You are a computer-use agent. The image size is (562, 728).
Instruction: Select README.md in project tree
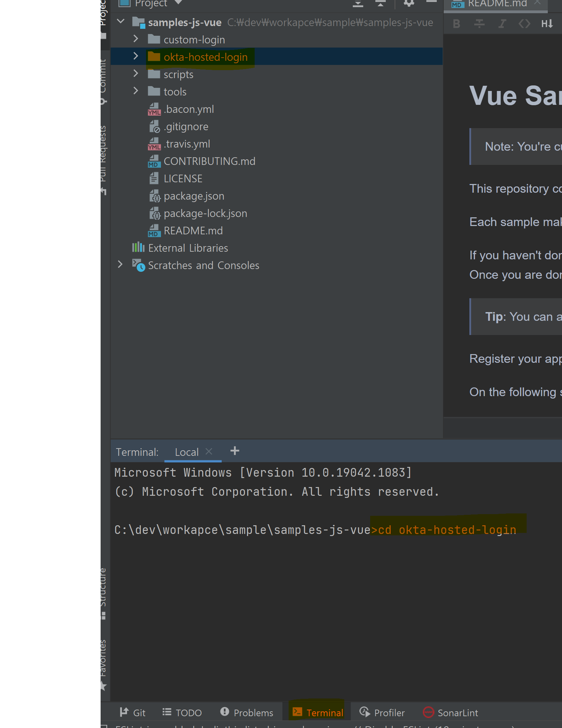pos(193,231)
